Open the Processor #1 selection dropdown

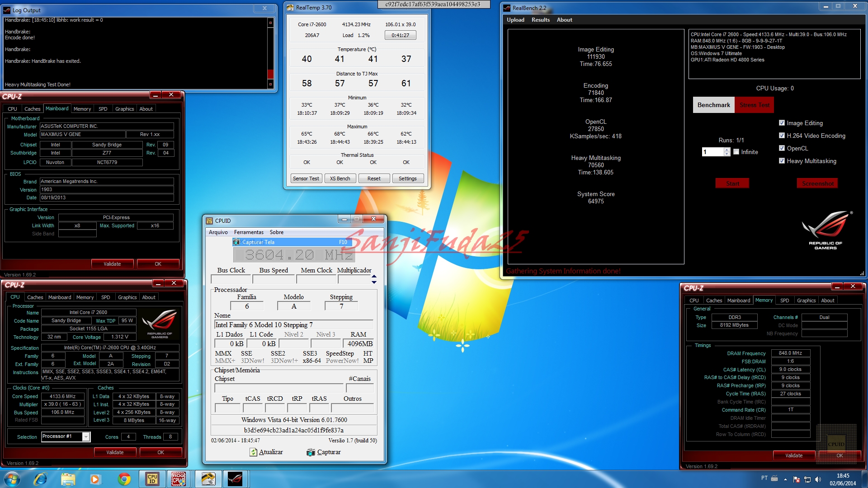tap(86, 436)
